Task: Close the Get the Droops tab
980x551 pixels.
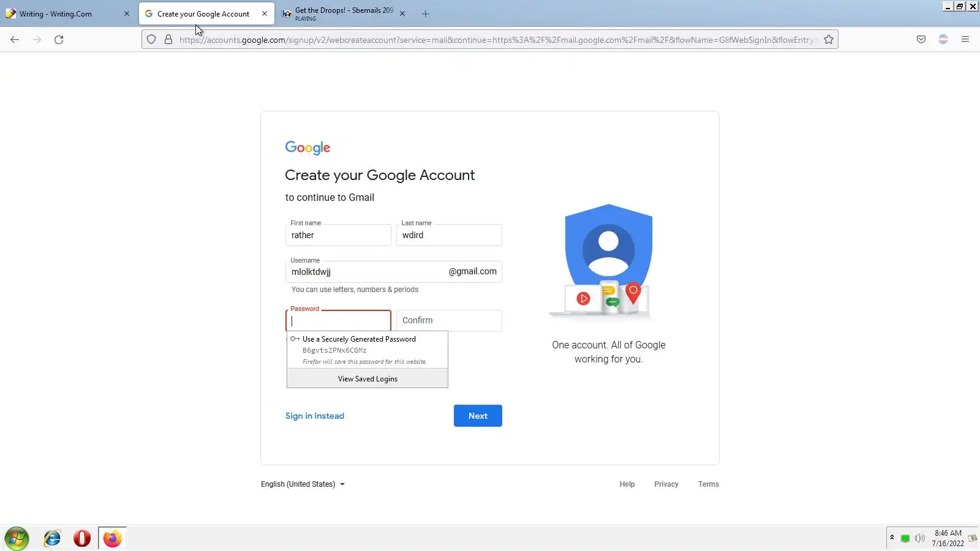Action: (x=402, y=13)
